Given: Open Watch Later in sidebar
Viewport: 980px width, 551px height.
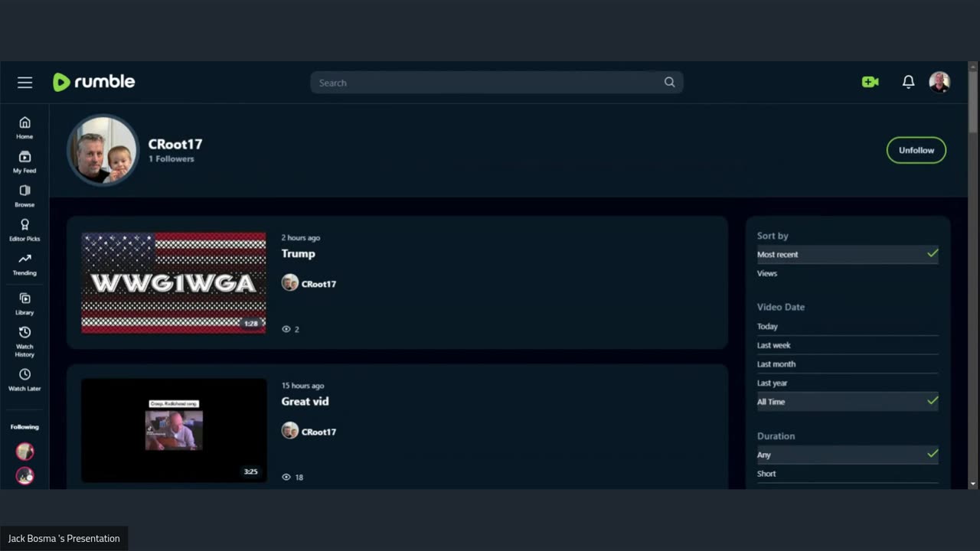Looking at the screenshot, I should tap(24, 380).
